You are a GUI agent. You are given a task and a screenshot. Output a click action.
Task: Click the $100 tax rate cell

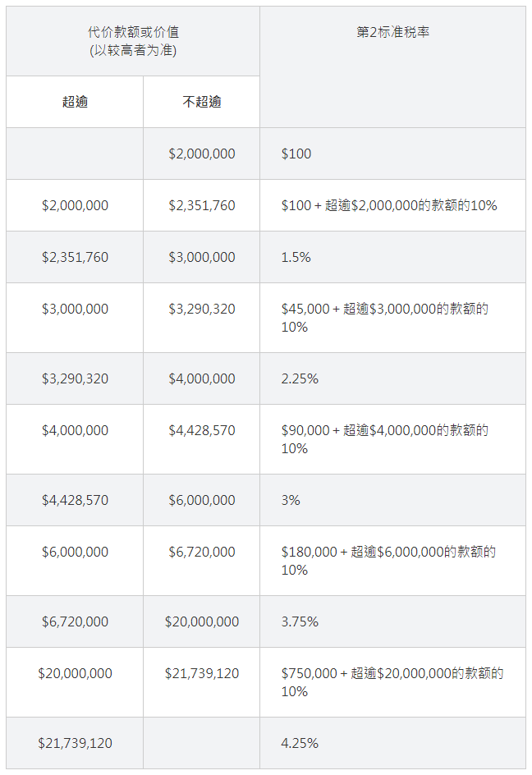pyautogui.click(x=392, y=154)
